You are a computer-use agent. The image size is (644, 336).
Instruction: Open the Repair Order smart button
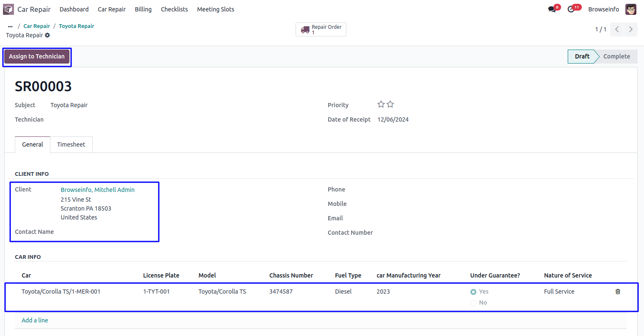pos(321,29)
